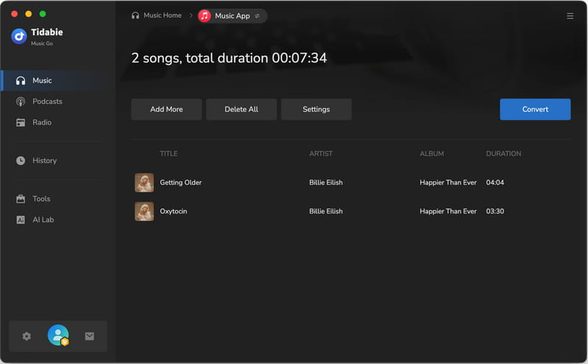Open settings via the gear icon
588x364 pixels.
pyautogui.click(x=26, y=336)
